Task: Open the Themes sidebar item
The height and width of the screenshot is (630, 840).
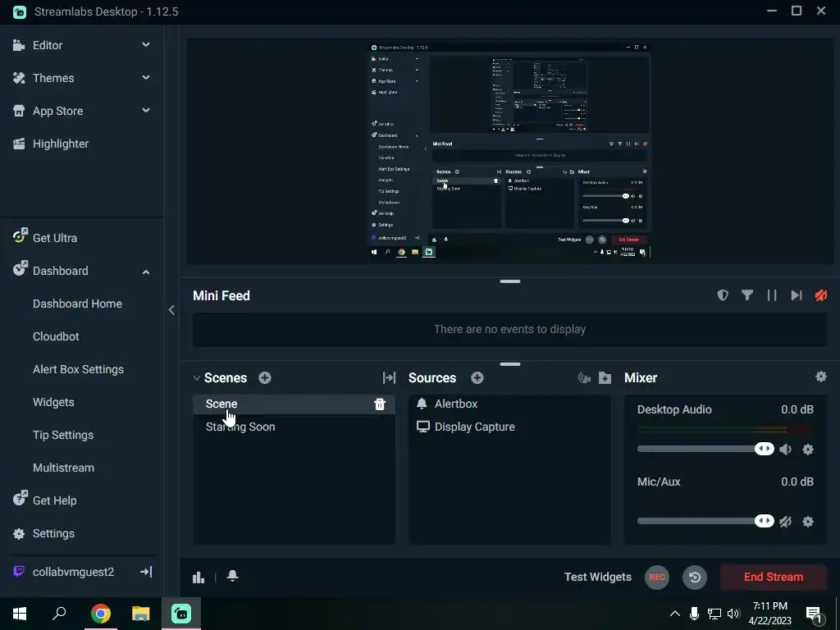Action: 53,78
